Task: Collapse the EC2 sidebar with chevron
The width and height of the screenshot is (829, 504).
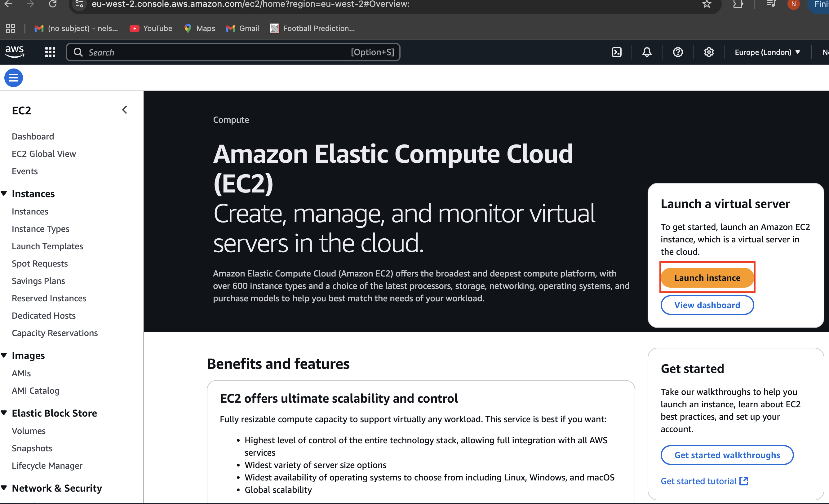Action: [125, 110]
